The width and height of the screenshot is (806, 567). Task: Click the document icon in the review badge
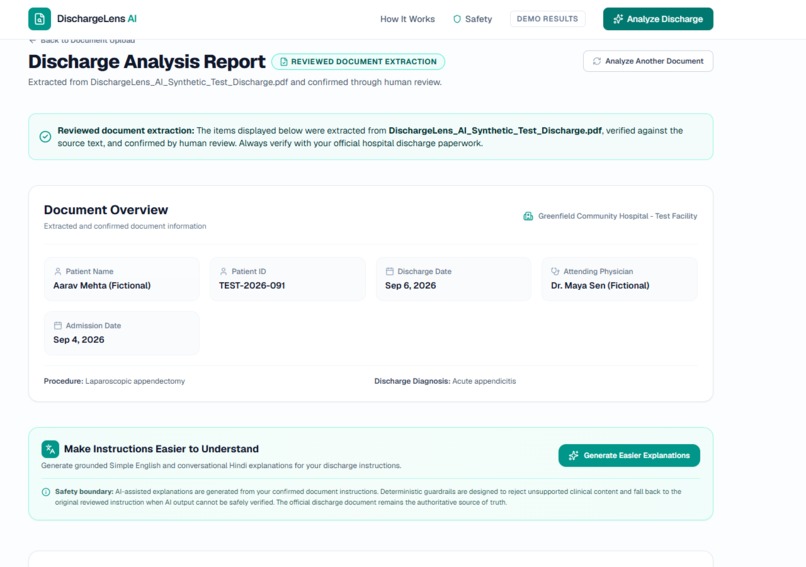(283, 62)
